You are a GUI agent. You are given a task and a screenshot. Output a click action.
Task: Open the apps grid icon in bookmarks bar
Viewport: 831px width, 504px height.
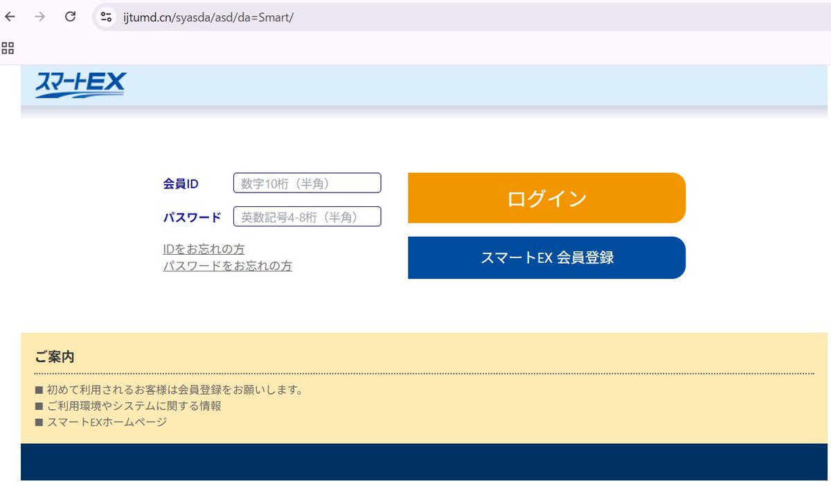[8, 48]
